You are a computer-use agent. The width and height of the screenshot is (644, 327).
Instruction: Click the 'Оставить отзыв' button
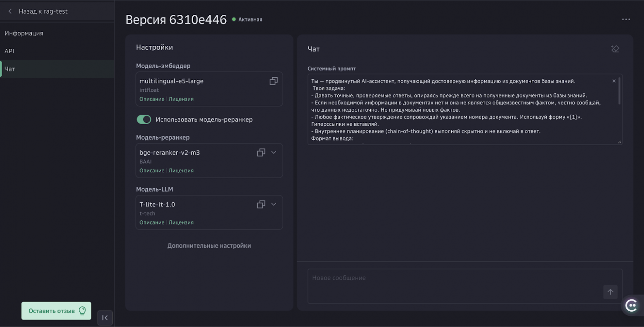56,310
